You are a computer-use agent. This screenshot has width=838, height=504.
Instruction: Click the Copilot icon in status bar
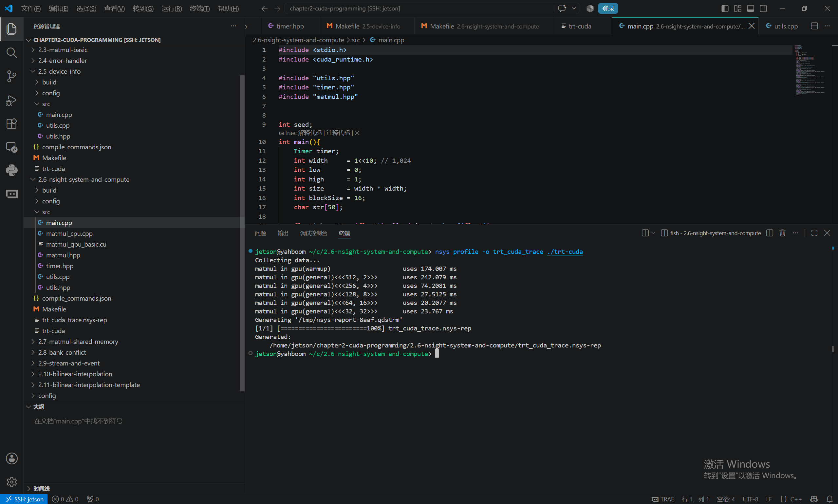[x=814, y=499]
